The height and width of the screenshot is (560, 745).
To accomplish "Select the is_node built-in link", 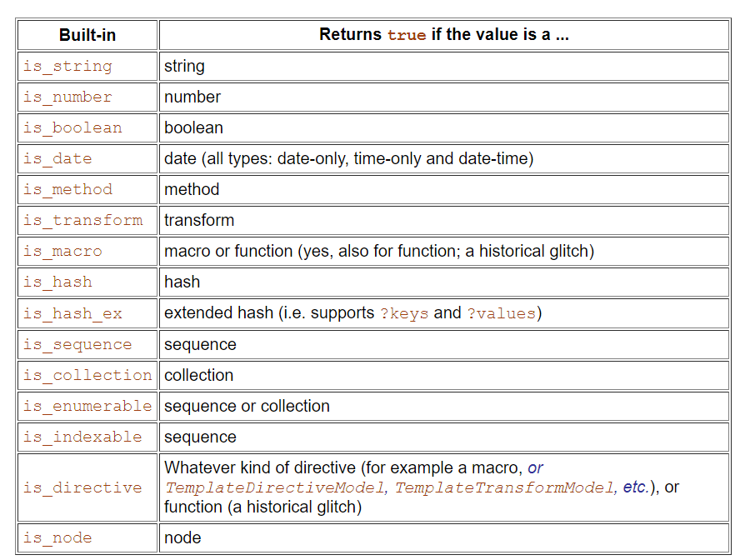I will 57,537.
